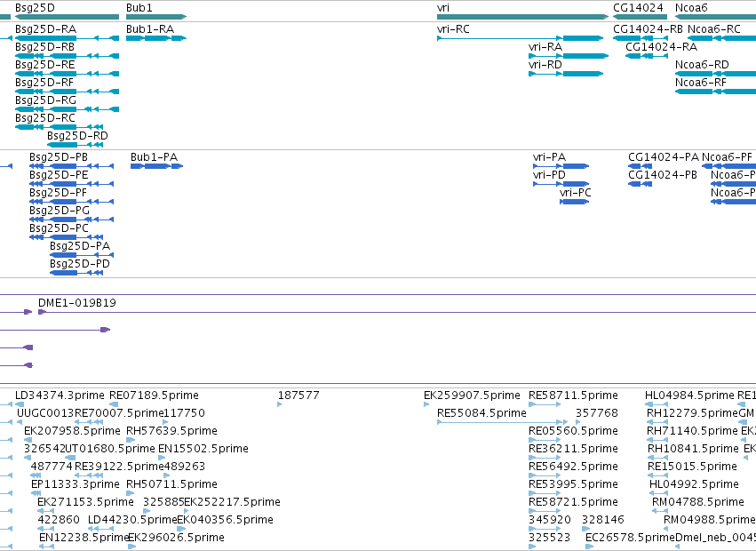Select the Bsg25D-PE protein feature
Screen dimensions: 756x551
coord(71,184)
